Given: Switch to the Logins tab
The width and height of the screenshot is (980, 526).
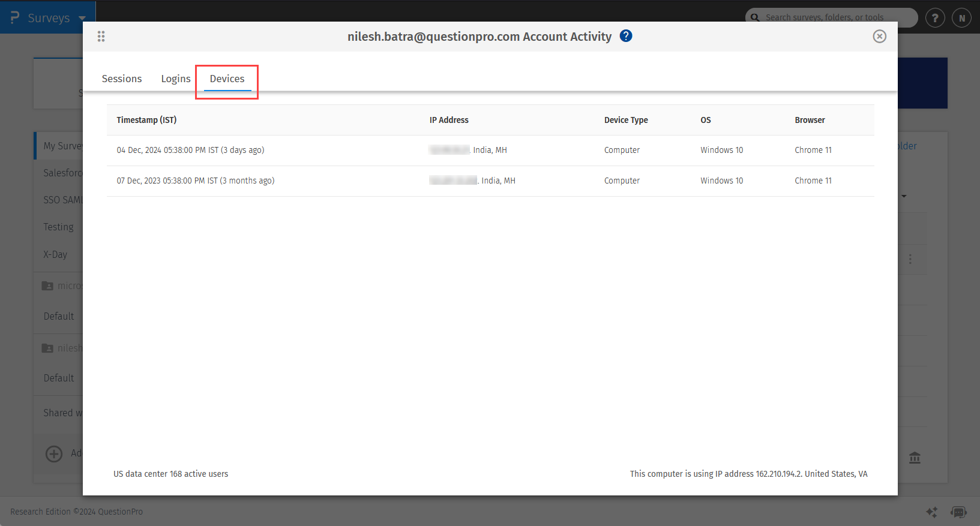Looking at the screenshot, I should [x=176, y=79].
